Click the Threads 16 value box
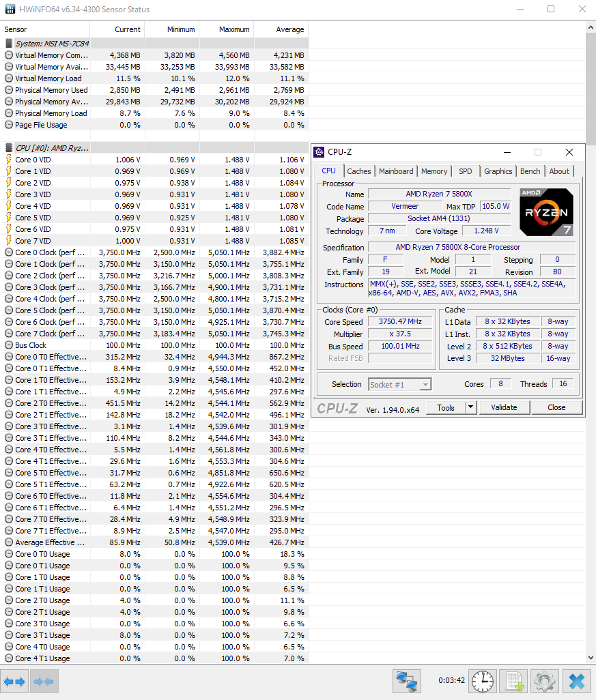This screenshot has height=700, width=596. click(x=563, y=383)
